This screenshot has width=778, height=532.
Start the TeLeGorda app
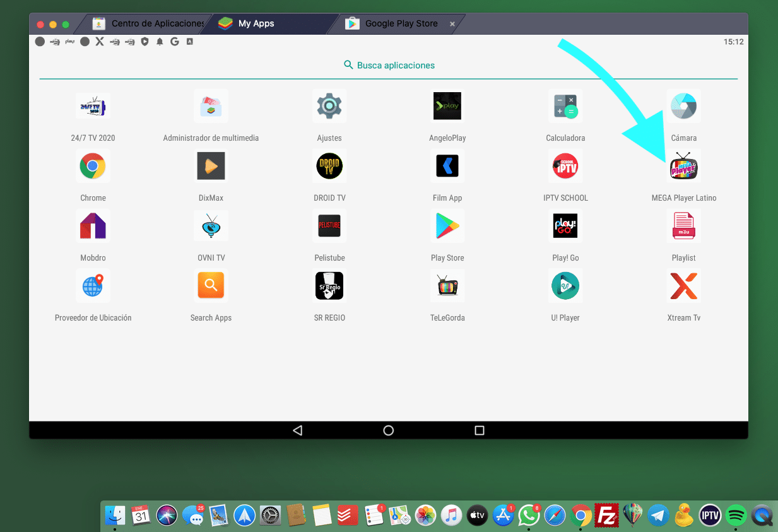point(447,286)
